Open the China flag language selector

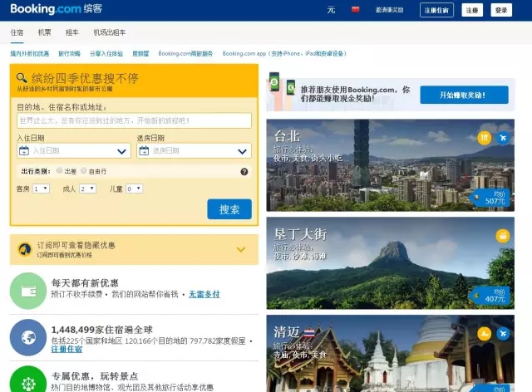(x=355, y=9)
